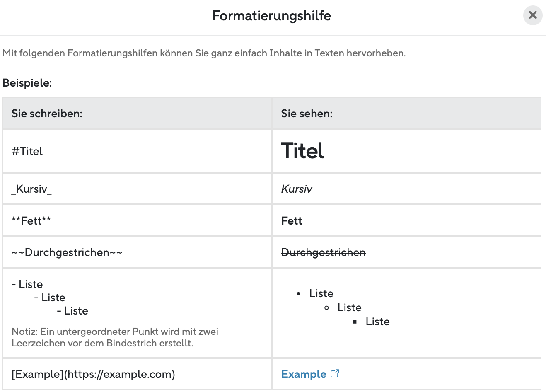
Task: Click the first-level '- Liste' syntax line
Action: 27,284
